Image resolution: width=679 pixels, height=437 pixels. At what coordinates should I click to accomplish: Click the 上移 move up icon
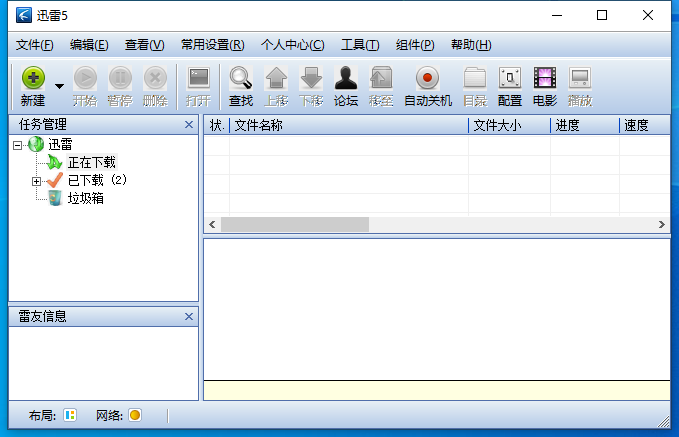276,86
